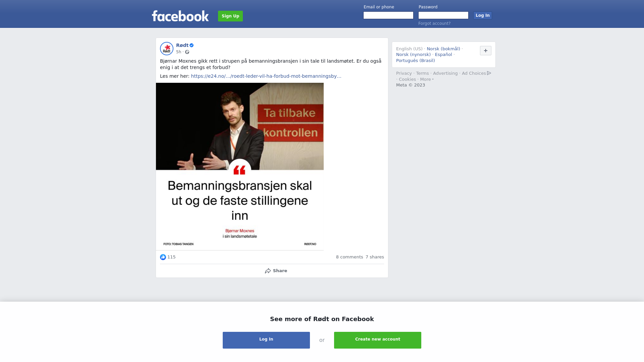The width and height of the screenshot is (644, 362).
Task: Click the Facebook logo
Action: coord(180,16)
